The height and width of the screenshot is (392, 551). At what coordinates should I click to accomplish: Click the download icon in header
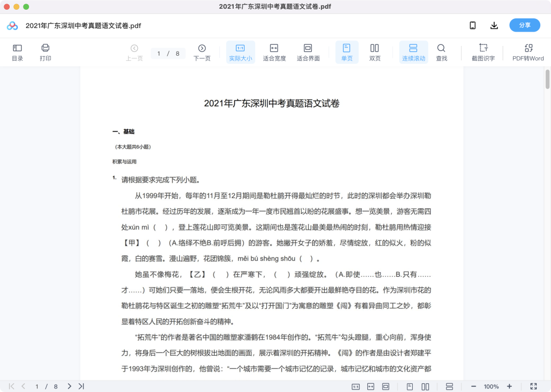coord(494,26)
